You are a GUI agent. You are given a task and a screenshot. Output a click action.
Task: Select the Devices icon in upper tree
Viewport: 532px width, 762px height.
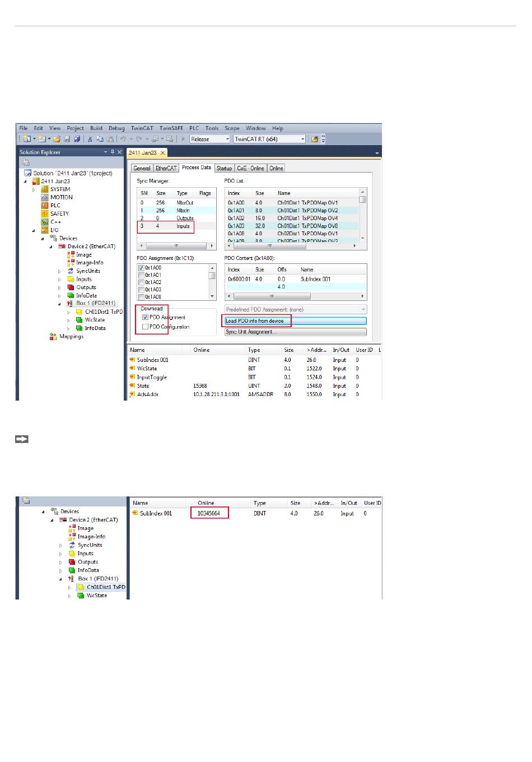tap(54, 238)
